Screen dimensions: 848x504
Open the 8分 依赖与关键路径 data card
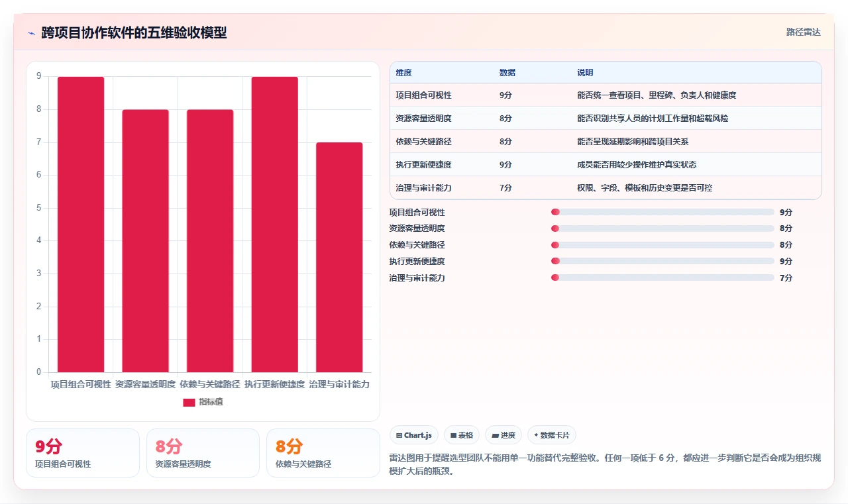(323, 453)
